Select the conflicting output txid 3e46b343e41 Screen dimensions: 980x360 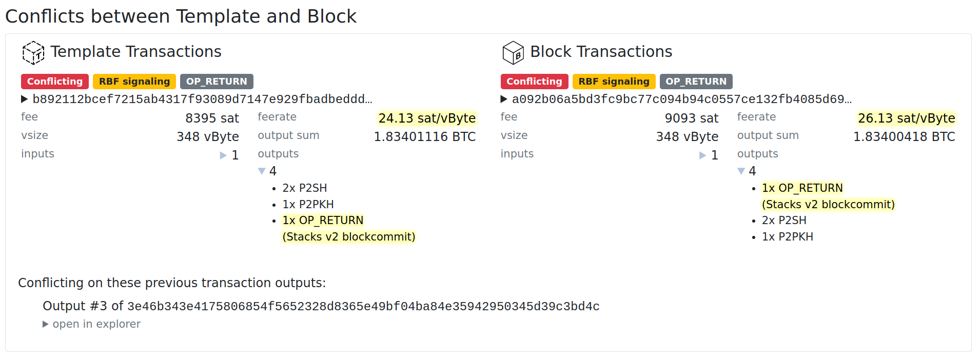pos(363,307)
